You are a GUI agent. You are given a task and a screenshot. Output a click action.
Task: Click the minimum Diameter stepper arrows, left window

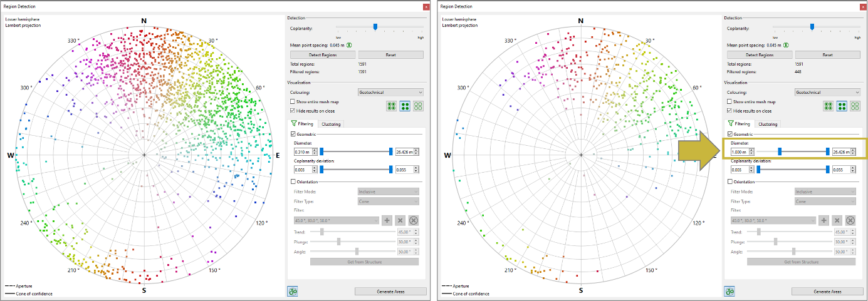[315, 151]
